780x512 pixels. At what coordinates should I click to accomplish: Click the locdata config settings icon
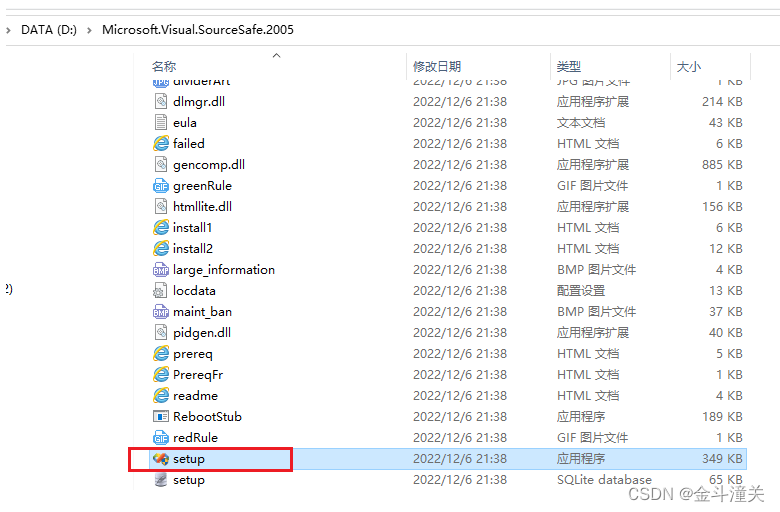[x=161, y=291]
